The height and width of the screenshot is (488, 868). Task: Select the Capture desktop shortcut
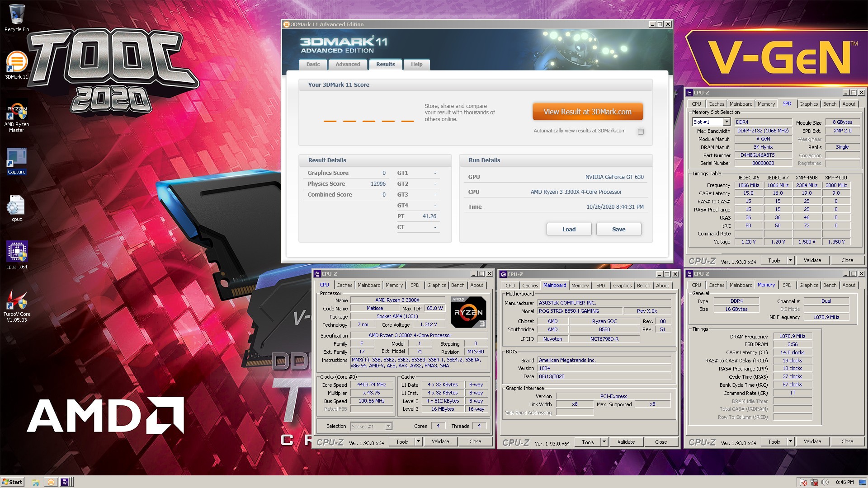(17, 161)
